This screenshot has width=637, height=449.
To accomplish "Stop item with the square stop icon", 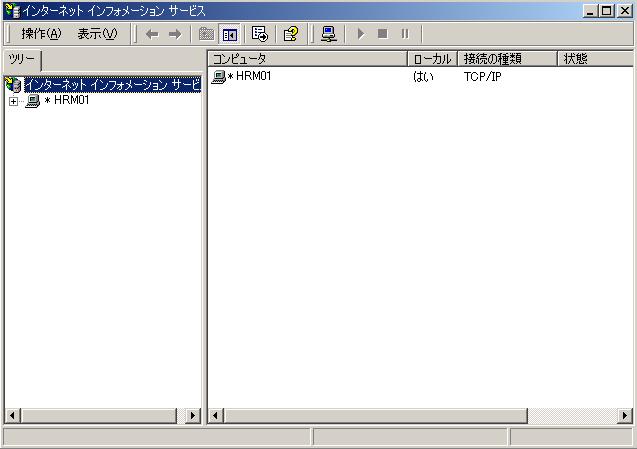I will [x=382, y=34].
